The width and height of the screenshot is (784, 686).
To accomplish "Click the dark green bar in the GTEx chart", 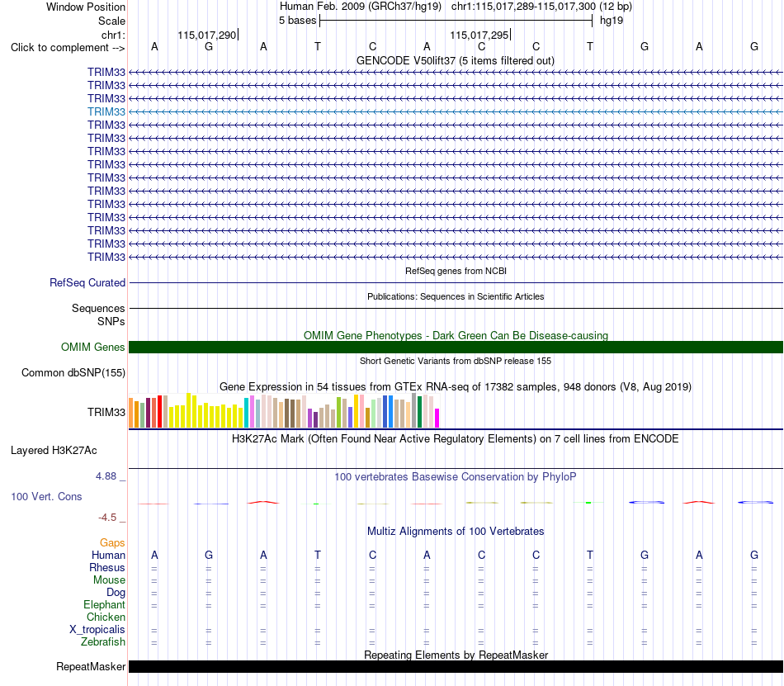I will [419, 411].
